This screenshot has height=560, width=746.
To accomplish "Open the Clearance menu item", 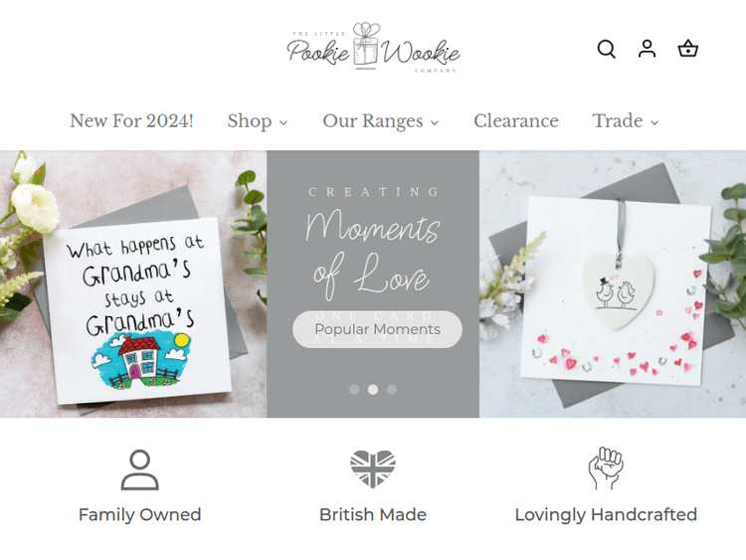I will tap(515, 121).
